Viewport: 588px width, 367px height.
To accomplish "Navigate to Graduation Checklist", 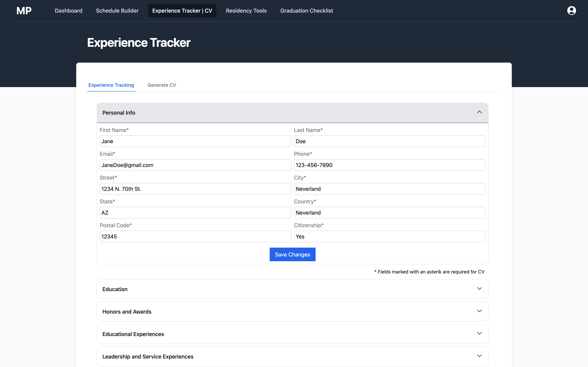I will (306, 11).
